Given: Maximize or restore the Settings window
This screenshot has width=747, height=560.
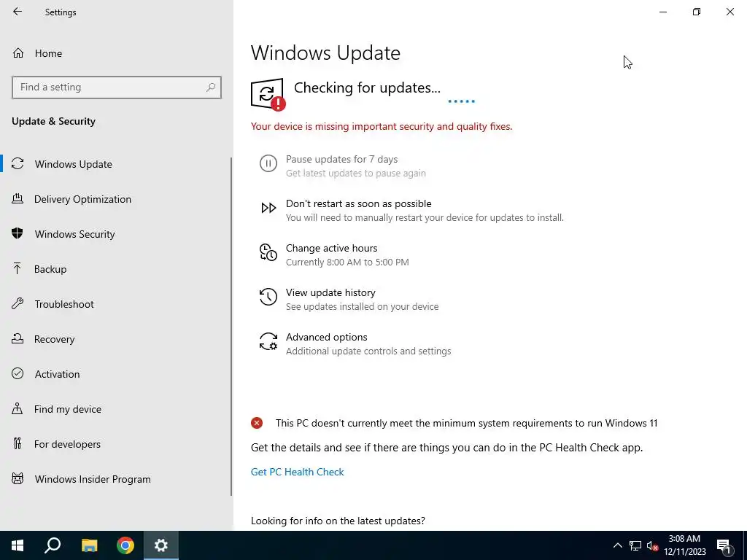Looking at the screenshot, I should [697, 12].
